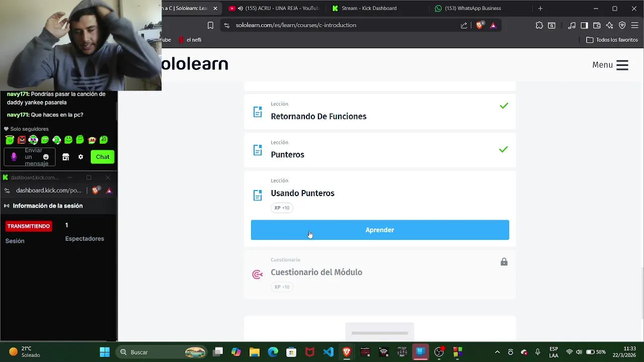644x362 pixels.
Task: Click the ESP LAA language indicator
Action: [553, 352]
